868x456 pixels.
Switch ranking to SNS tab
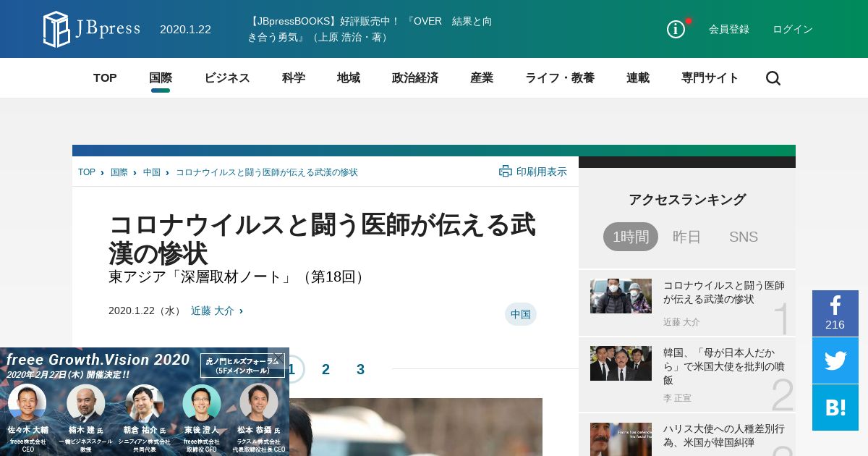(x=744, y=237)
